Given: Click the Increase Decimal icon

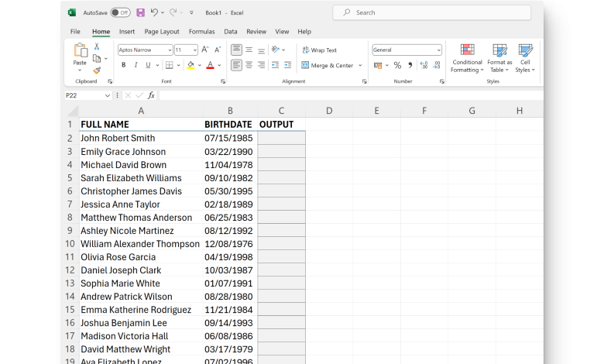Looking at the screenshot, I should click(x=422, y=66).
